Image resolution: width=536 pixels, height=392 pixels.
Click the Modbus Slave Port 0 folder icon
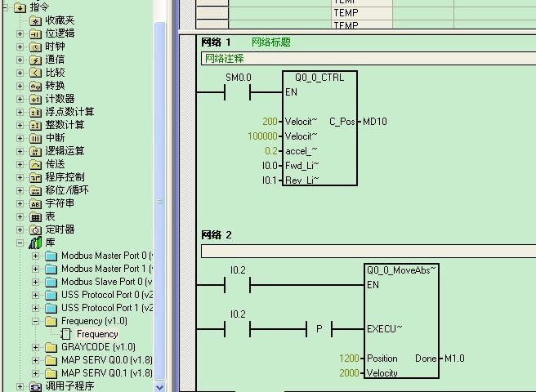[51, 282]
